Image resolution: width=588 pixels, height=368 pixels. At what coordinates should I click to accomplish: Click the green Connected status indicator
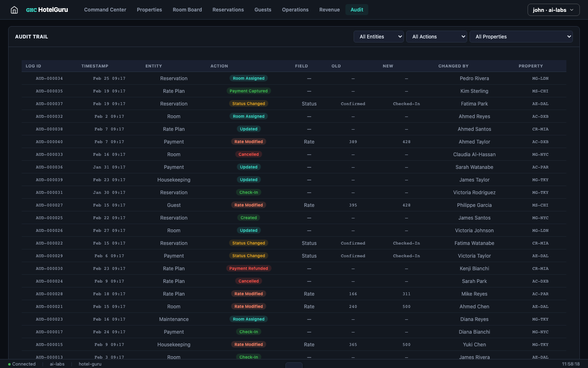(x=21, y=364)
